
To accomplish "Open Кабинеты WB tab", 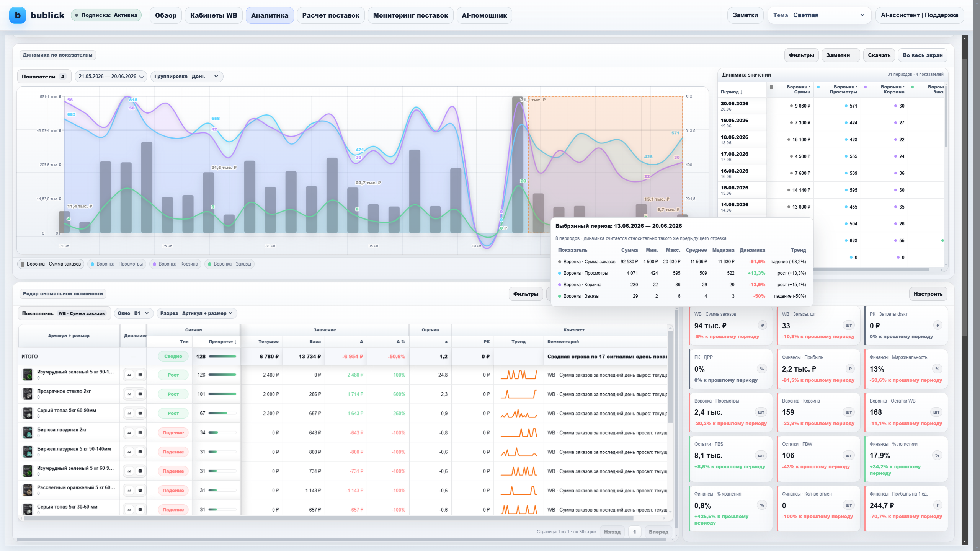I will click(x=214, y=15).
